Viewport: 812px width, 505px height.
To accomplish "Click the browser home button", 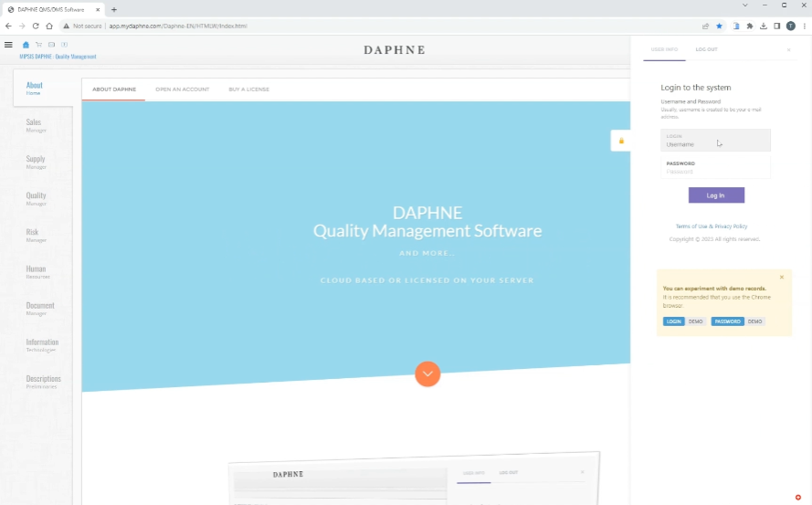I will click(x=49, y=26).
